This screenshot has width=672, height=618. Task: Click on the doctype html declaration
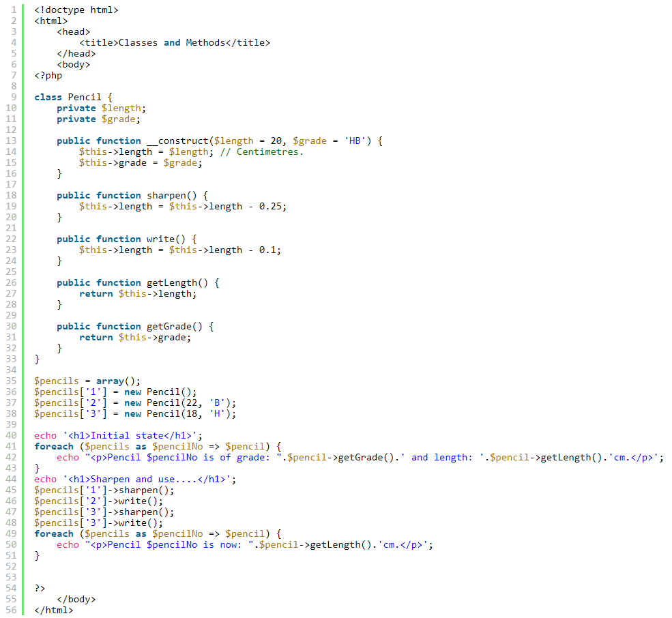[x=76, y=10]
